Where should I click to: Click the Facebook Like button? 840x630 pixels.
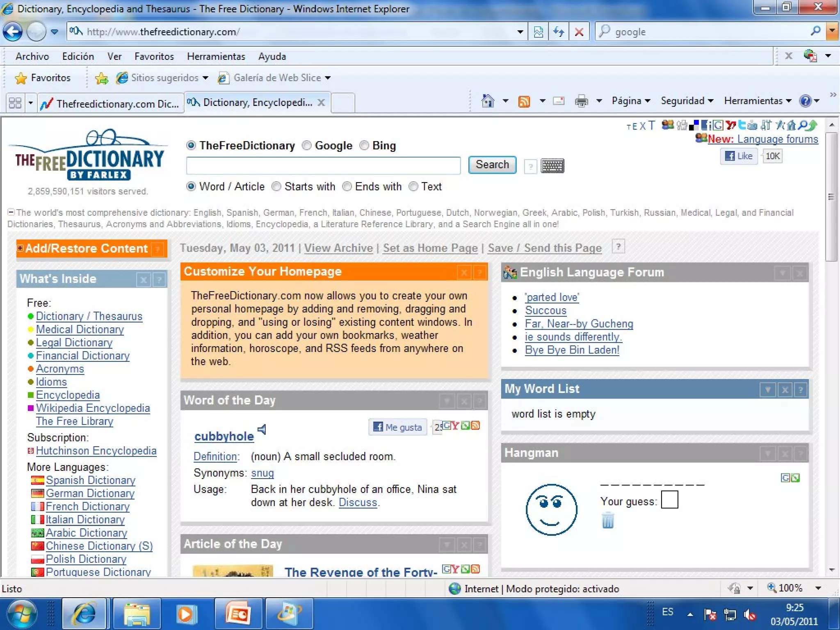click(x=739, y=156)
